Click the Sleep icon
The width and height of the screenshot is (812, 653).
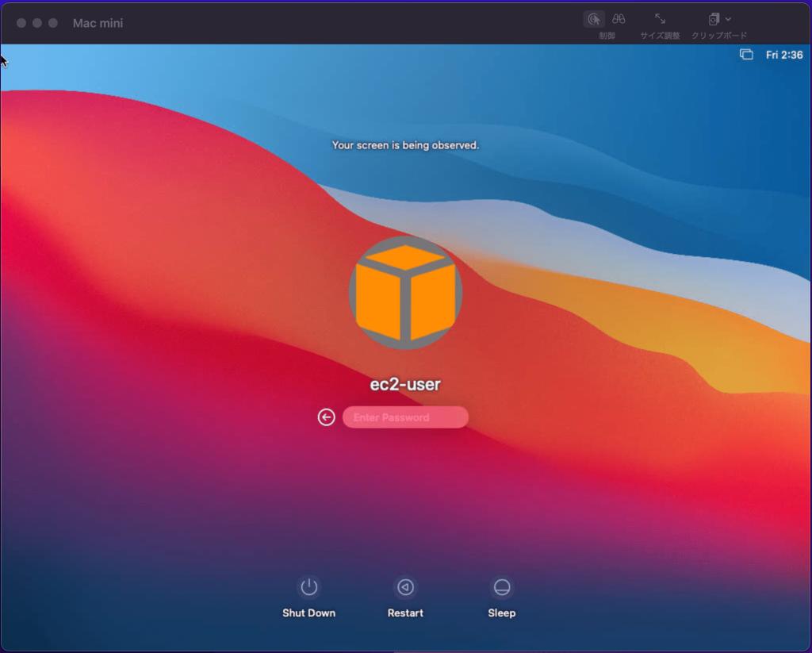pos(502,587)
